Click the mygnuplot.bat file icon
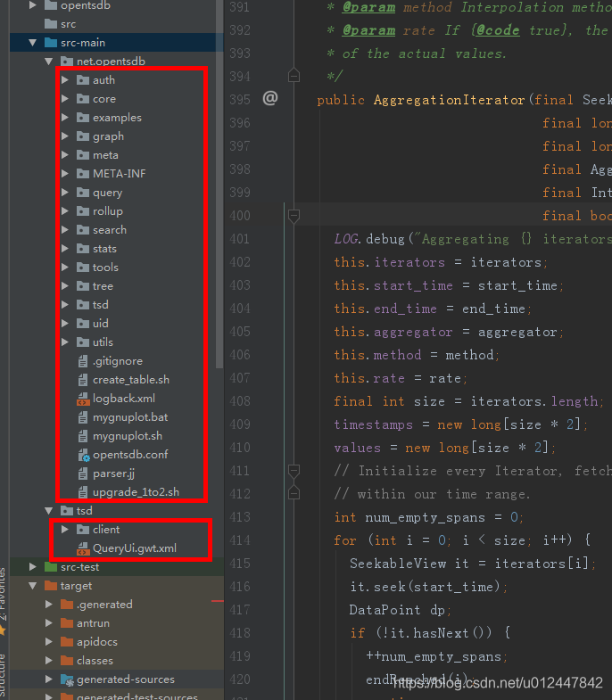The height and width of the screenshot is (700, 612). pyautogui.click(x=83, y=417)
